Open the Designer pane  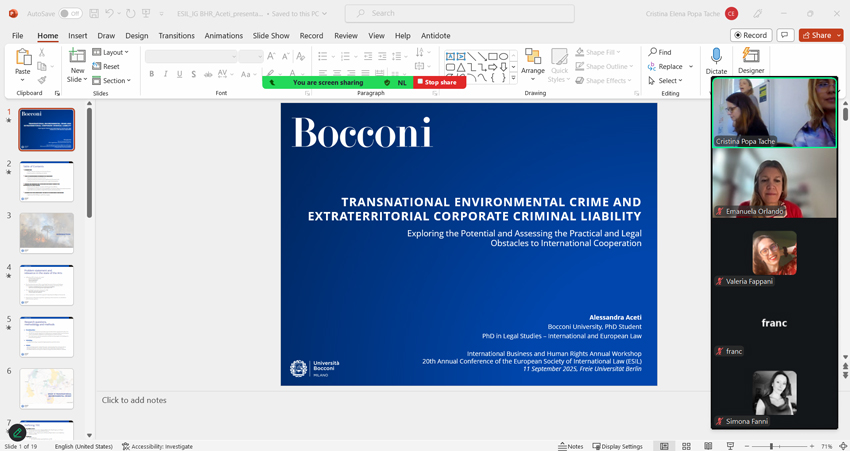point(751,58)
